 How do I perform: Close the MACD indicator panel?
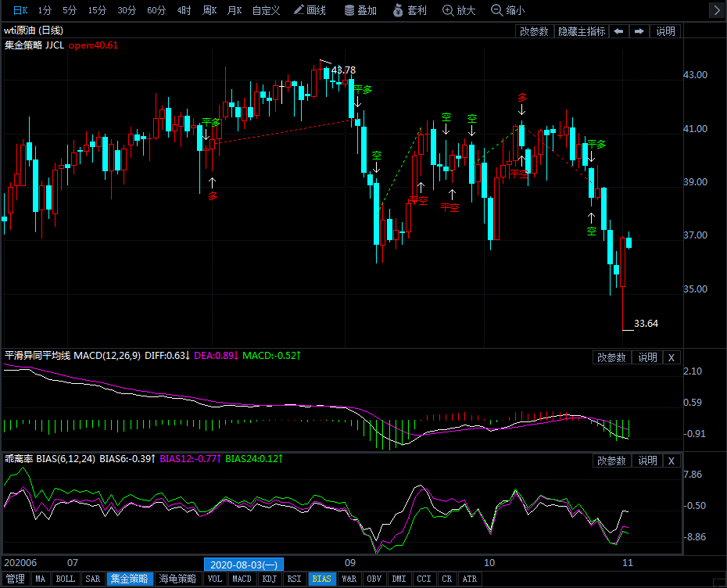click(671, 357)
